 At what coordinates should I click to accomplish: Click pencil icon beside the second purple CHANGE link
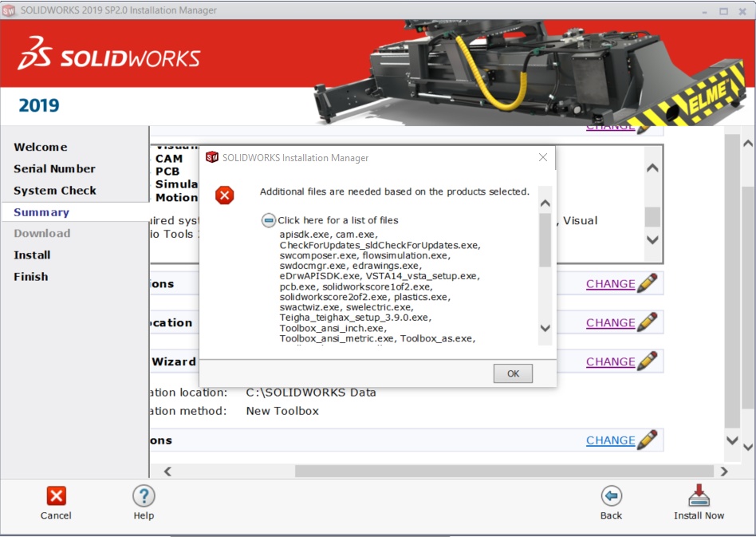[647, 322]
